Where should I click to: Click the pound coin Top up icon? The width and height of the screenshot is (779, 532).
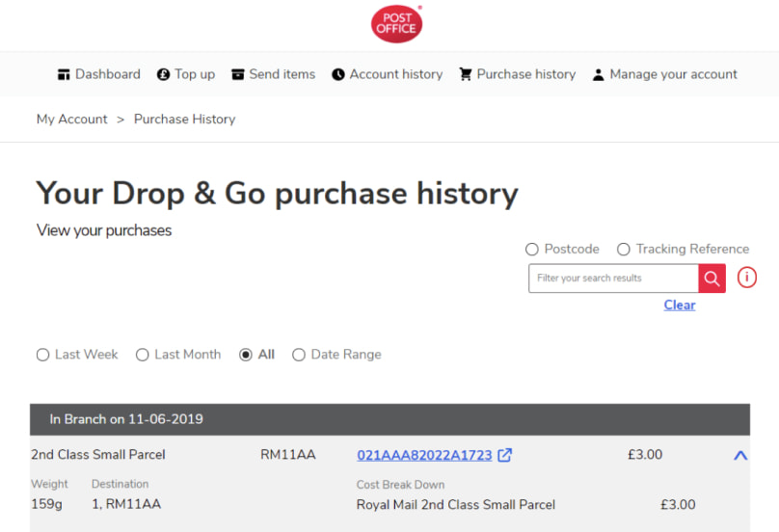(164, 74)
